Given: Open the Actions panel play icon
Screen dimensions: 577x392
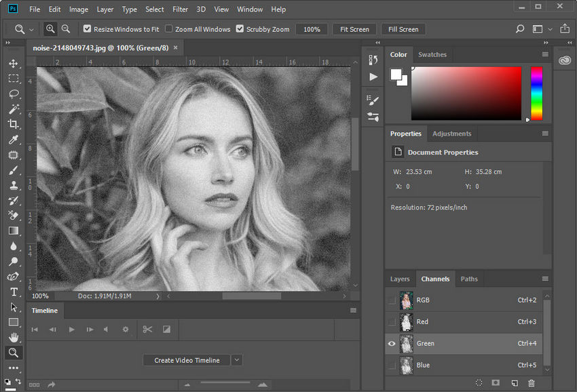Looking at the screenshot, I should pyautogui.click(x=373, y=77).
